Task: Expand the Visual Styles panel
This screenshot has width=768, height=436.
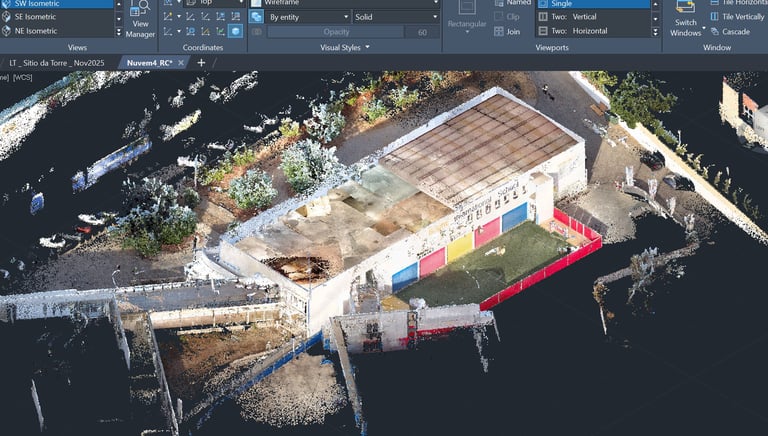Action: click(345, 48)
